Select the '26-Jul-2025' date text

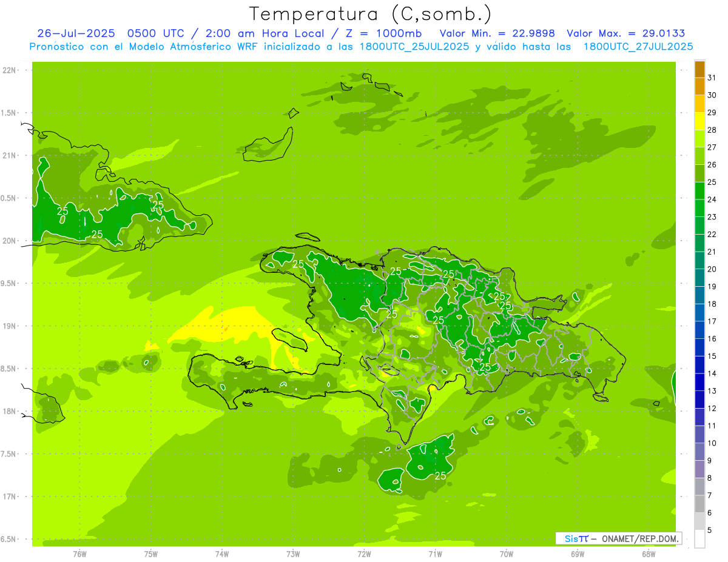tap(77, 33)
